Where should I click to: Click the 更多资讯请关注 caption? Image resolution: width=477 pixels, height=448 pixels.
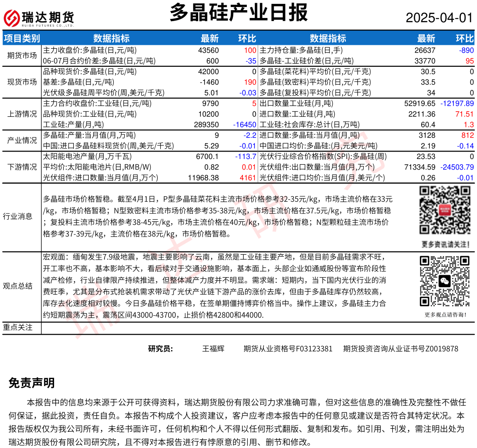click(x=445, y=244)
